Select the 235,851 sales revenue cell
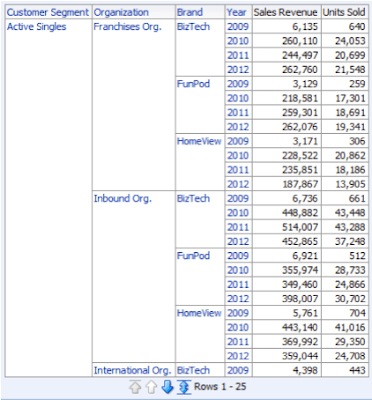The image size is (372, 400). (x=287, y=170)
